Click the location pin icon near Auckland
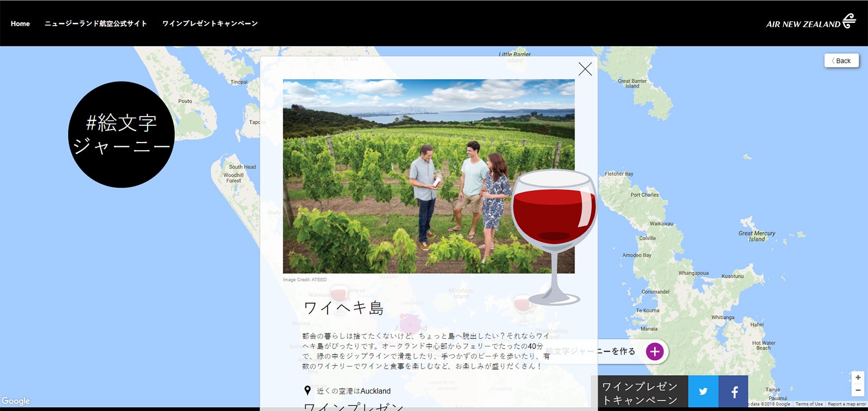 tap(308, 390)
